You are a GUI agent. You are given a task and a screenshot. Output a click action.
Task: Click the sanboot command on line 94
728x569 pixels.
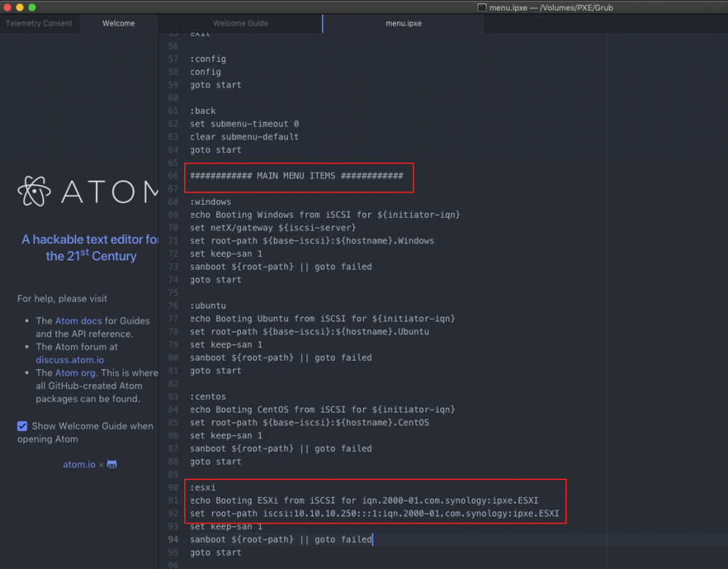[x=281, y=540]
